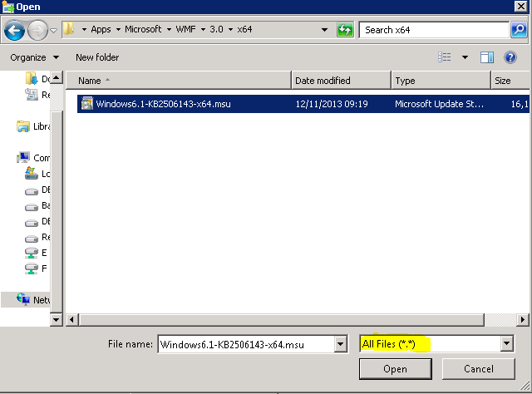532x394 pixels.
Task: Select Computer icon in navigation pane
Action: tap(23, 157)
